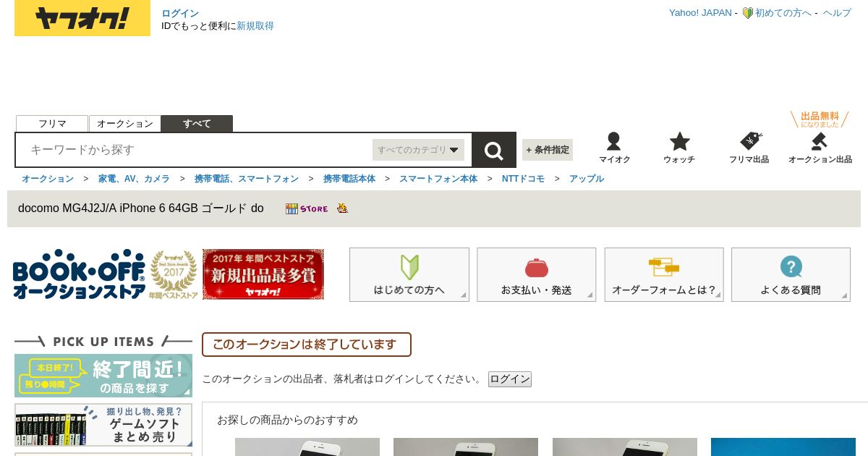The image size is (868, 456).
Task: Select the すべて search tab
Action: tap(197, 124)
